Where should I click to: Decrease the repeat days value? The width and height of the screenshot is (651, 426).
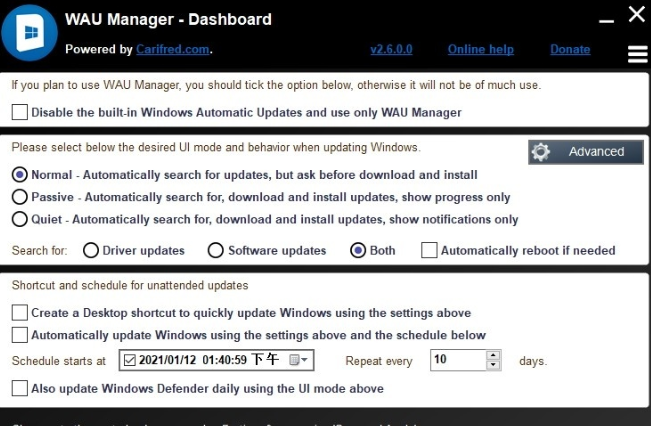[x=493, y=365]
